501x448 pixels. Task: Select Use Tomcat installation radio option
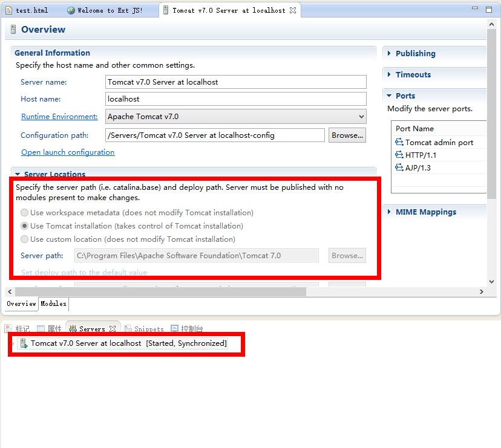tap(24, 226)
